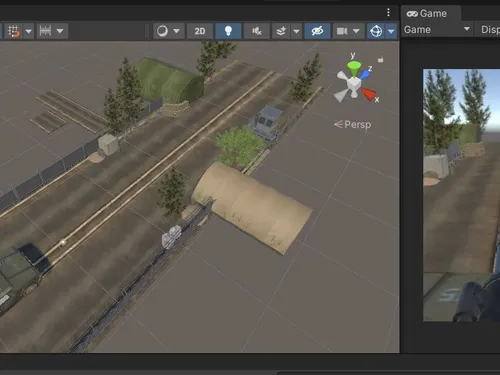Click the draw mode sphere icon
Screen dimensions: 500x375
click(162, 31)
